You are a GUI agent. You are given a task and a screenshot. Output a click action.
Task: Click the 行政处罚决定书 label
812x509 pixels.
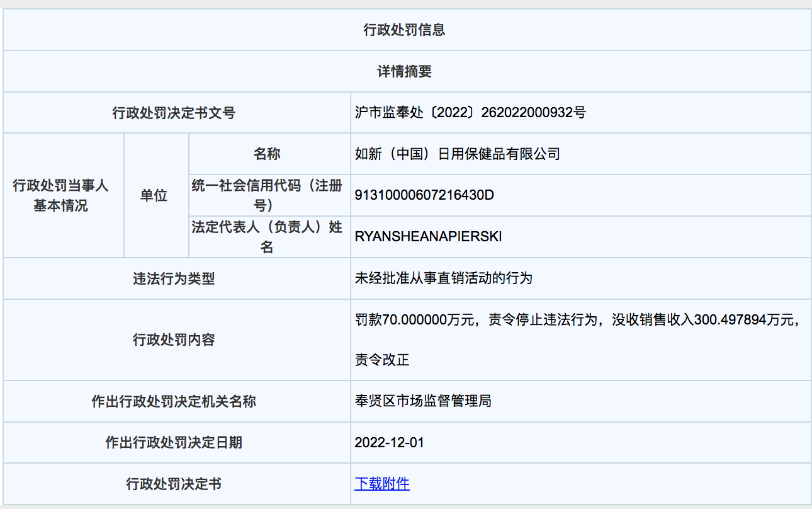(x=174, y=484)
